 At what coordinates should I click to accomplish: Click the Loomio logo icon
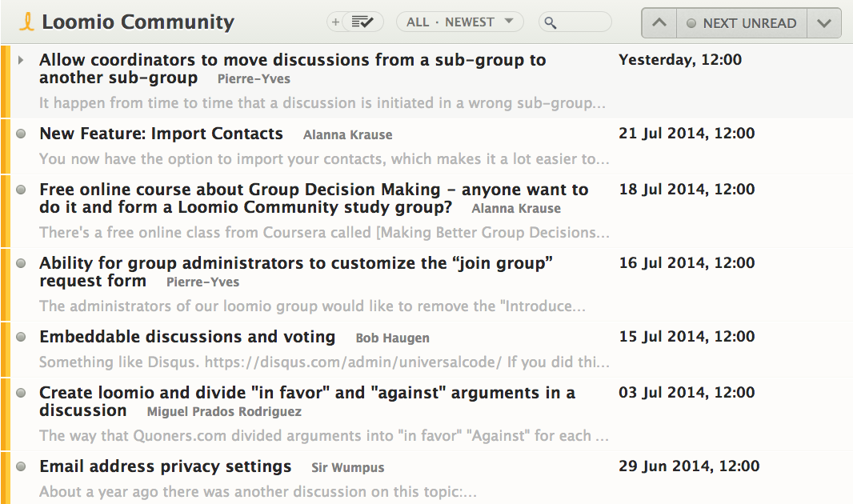pyautogui.click(x=26, y=22)
